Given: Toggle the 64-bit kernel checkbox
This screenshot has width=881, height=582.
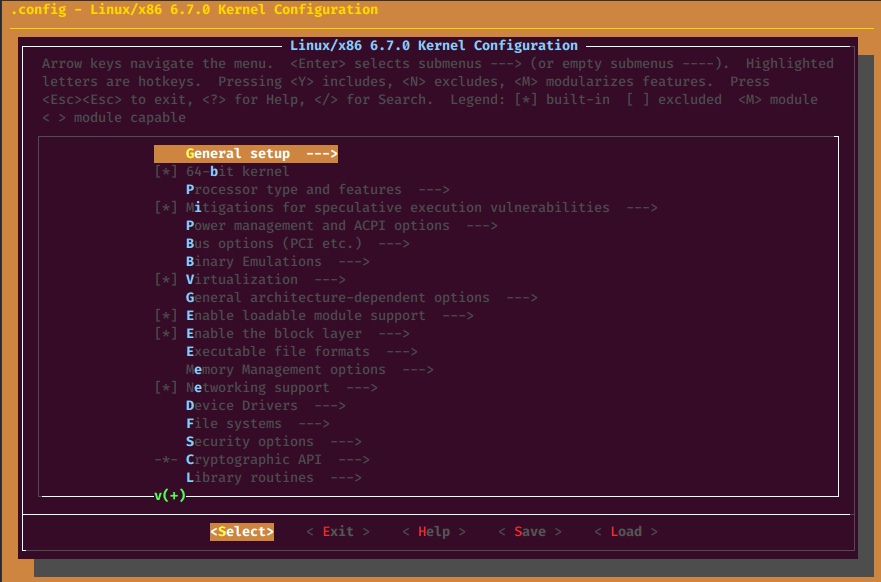Looking at the screenshot, I should click(166, 172).
